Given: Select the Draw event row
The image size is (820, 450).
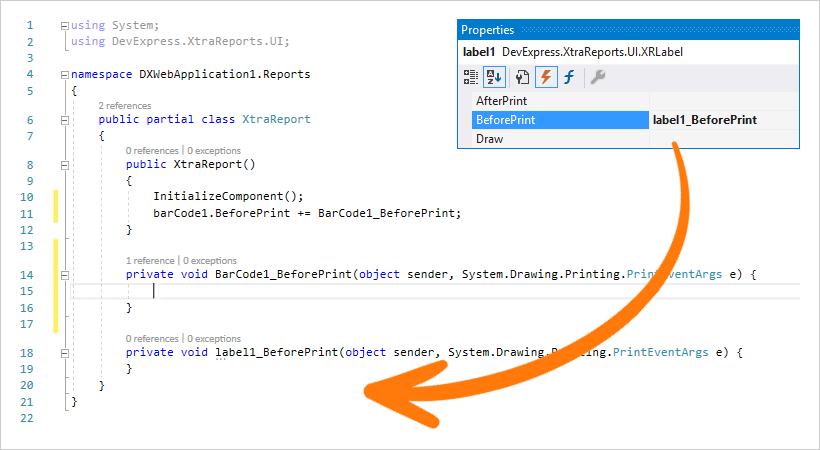Looking at the screenshot, I should [x=560, y=139].
